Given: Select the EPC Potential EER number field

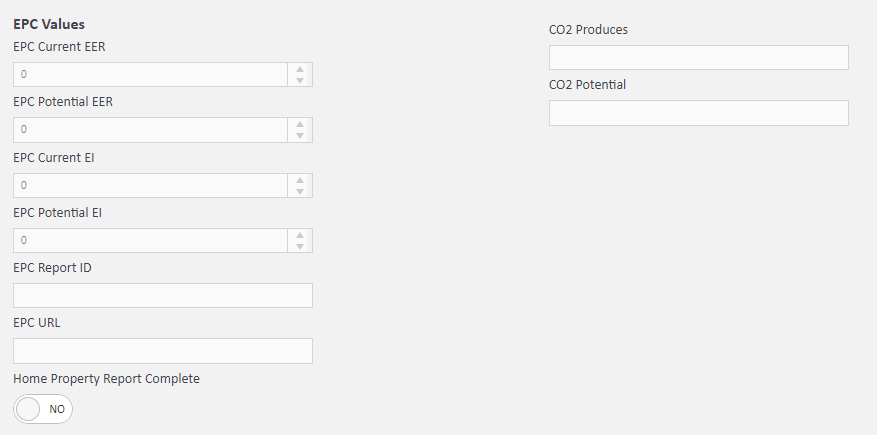Looking at the screenshot, I should pos(150,130).
